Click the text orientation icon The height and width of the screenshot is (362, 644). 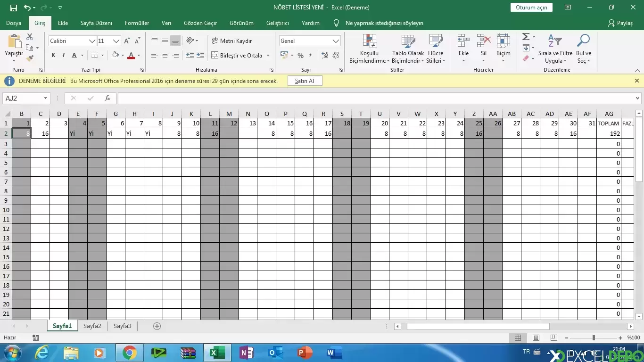pos(190,41)
